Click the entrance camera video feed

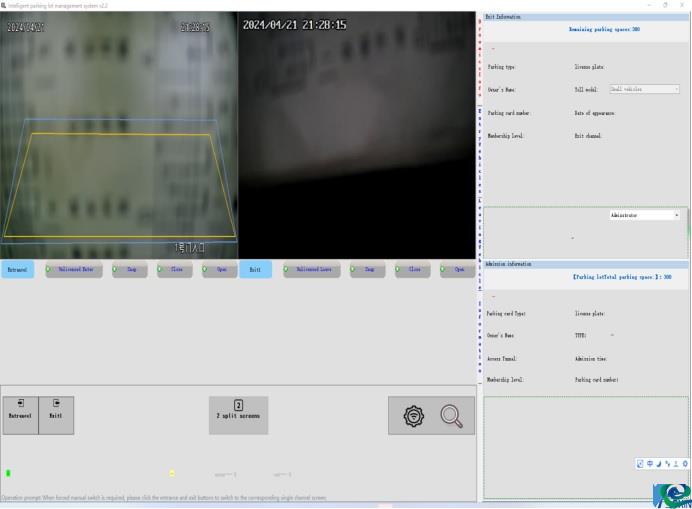(118, 135)
